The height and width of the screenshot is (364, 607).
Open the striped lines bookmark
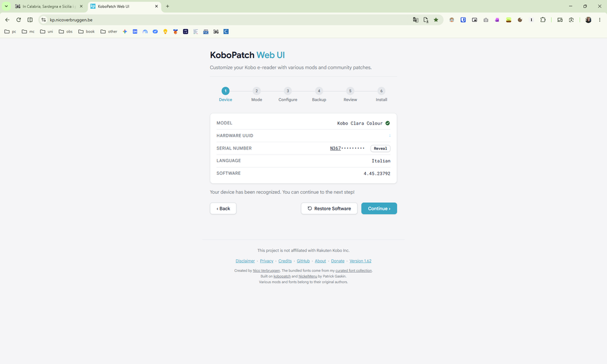coord(196,31)
